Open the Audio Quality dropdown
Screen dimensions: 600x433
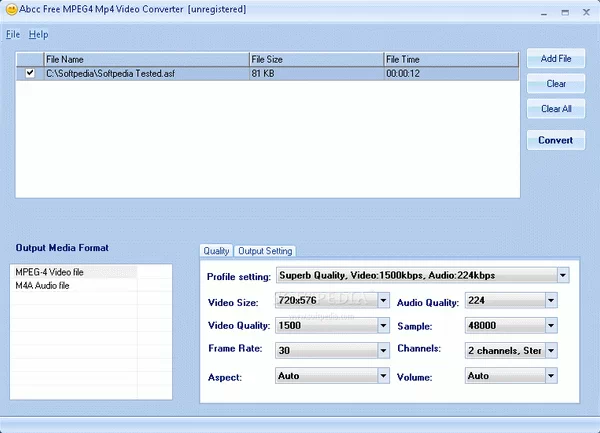(x=551, y=300)
